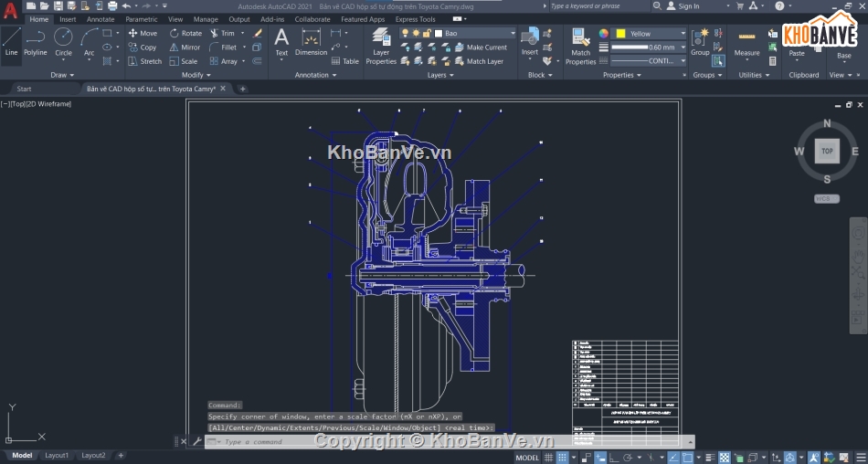This screenshot has height=464, width=868.
Task: Click the command line input field
Action: 449,442
